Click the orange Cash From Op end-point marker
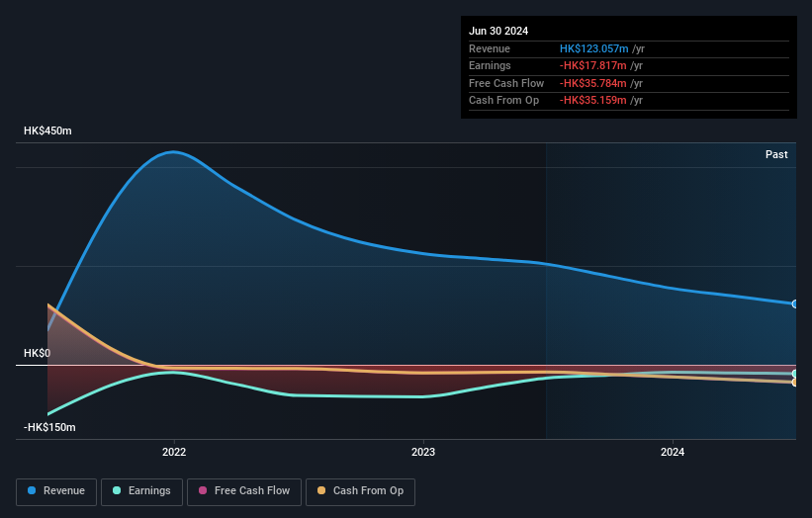Image resolution: width=812 pixels, height=518 pixels. pyautogui.click(x=795, y=383)
